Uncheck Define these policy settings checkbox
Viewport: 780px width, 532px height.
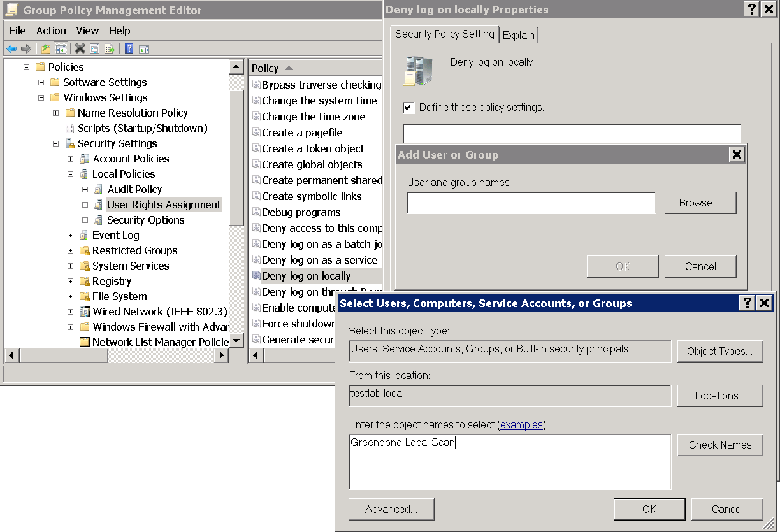(x=409, y=108)
